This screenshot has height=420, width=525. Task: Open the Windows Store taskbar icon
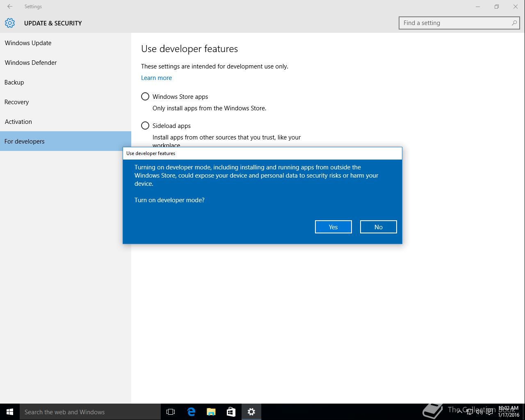point(231,412)
